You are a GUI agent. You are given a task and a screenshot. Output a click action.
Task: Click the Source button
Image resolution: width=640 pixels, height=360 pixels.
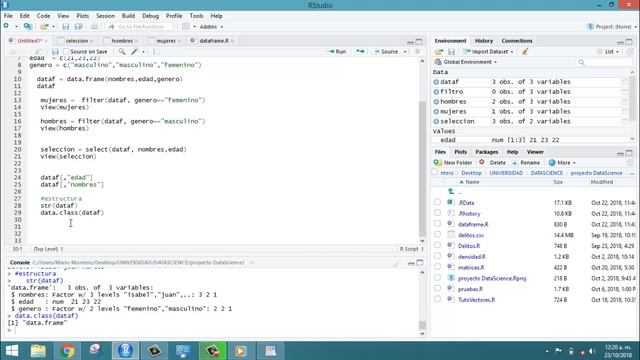tap(386, 52)
